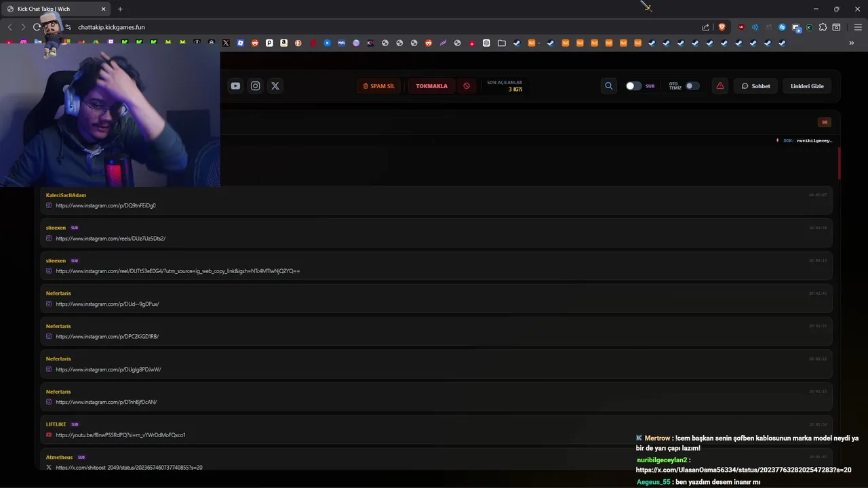Image resolution: width=868 pixels, height=488 pixels.
Task: Open a new browser tab
Action: coord(120,9)
